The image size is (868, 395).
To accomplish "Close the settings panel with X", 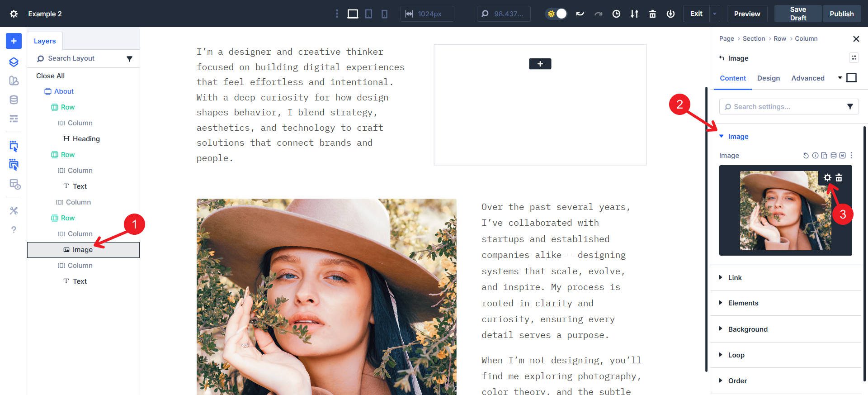I will coord(856,39).
